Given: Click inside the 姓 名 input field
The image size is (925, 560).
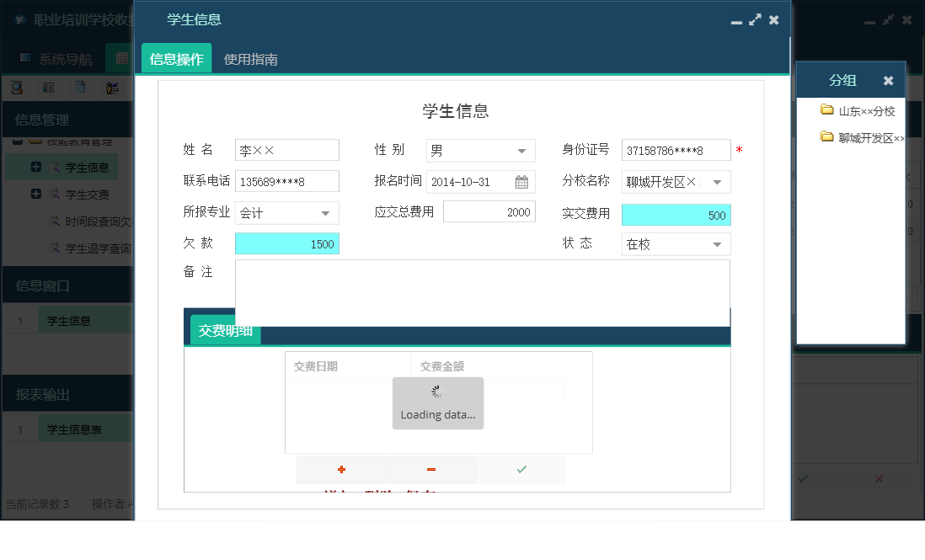Looking at the screenshot, I should click(x=286, y=151).
